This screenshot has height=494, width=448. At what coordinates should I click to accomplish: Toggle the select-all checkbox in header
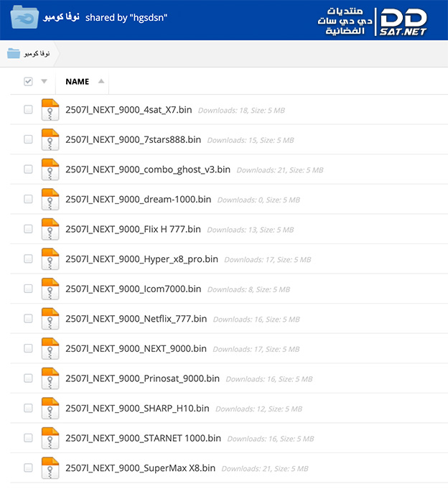(28, 82)
